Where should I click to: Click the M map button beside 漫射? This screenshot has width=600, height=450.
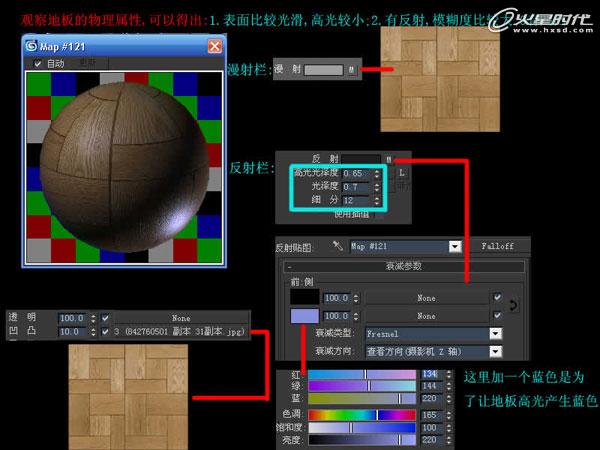click(351, 70)
